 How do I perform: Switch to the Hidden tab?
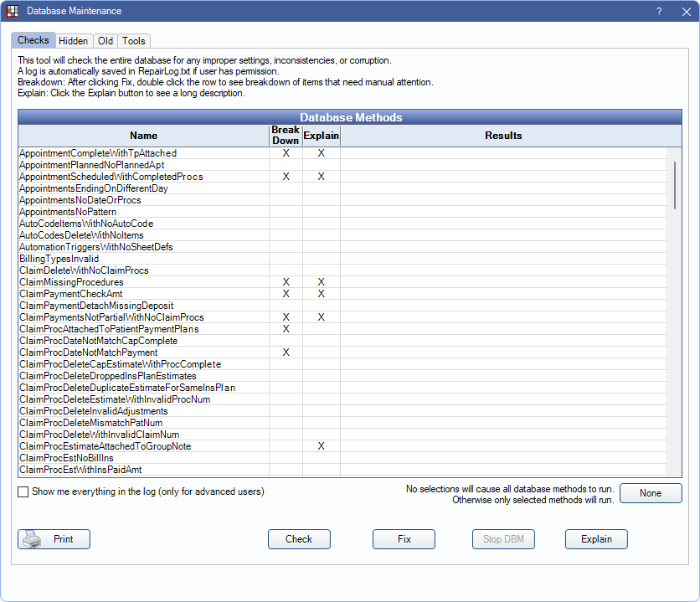pyautogui.click(x=74, y=41)
